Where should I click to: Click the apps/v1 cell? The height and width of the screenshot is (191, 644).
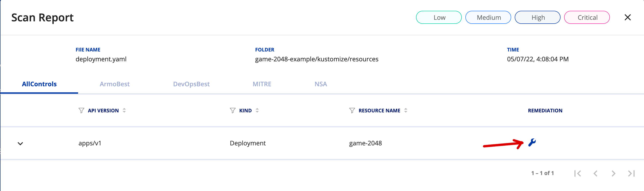pyautogui.click(x=90, y=143)
